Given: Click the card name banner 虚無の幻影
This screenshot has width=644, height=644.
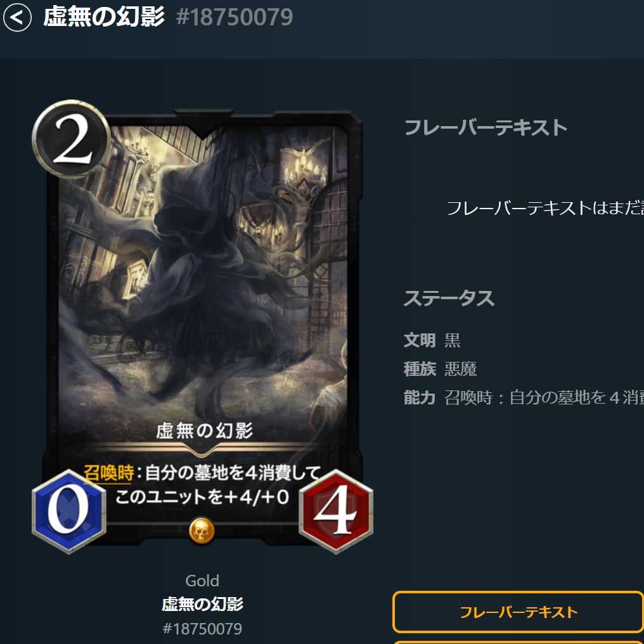Looking at the screenshot, I should pyautogui.click(x=204, y=431).
